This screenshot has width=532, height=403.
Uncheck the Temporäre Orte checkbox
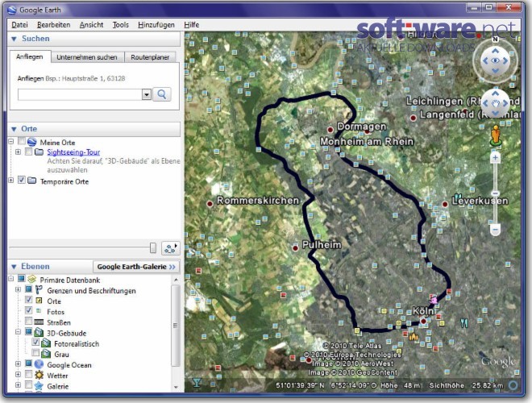pyautogui.click(x=22, y=180)
